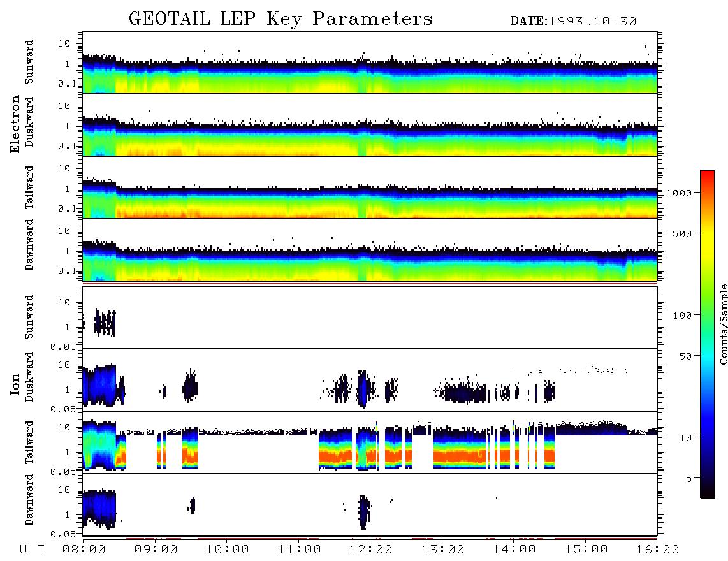Screen dimensions: 728x561
Task: Select the 500 color scale label
Action: tap(682, 233)
